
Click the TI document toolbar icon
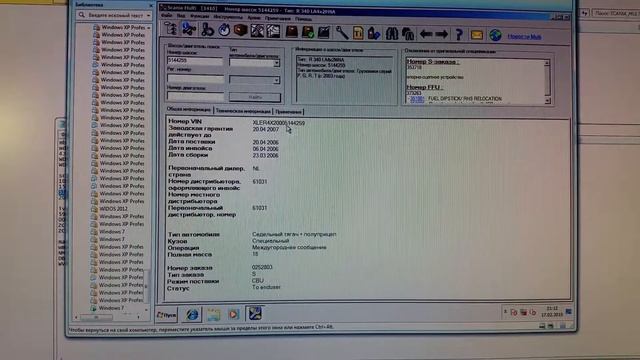pos(358,33)
